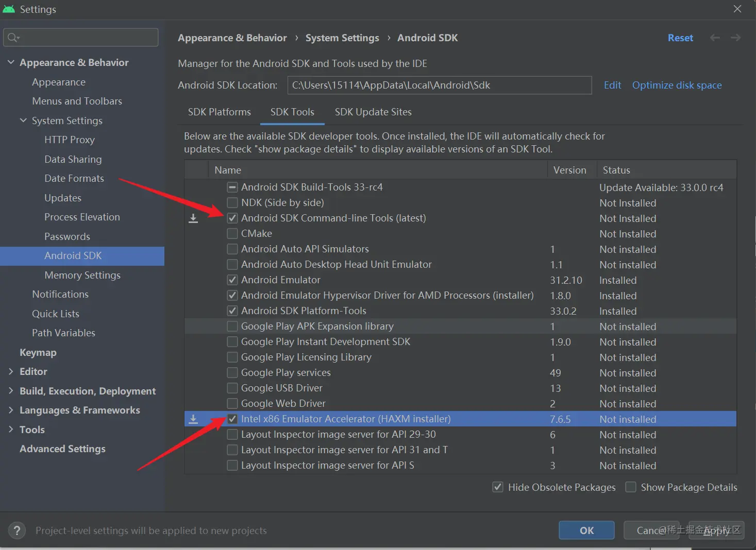Uncheck Intel x86 Emulator Accelerator (HAXM installer)

232,419
